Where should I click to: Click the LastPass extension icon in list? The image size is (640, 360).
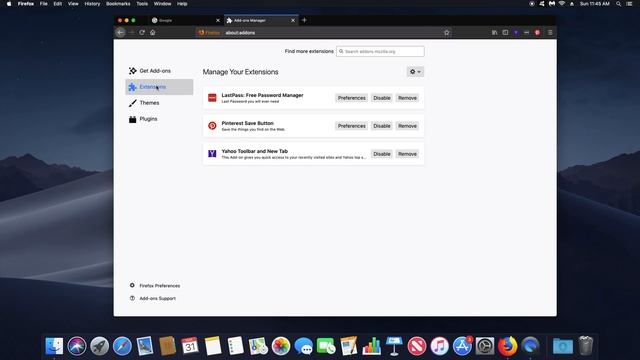point(212,98)
